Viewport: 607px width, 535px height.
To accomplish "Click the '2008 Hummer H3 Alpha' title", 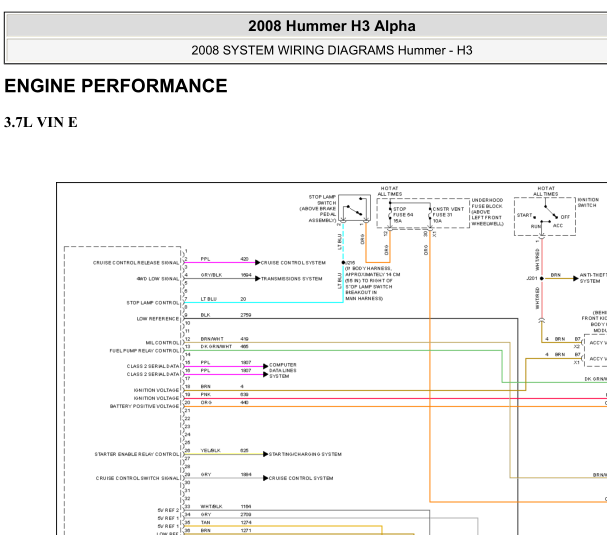I will pos(332,26).
